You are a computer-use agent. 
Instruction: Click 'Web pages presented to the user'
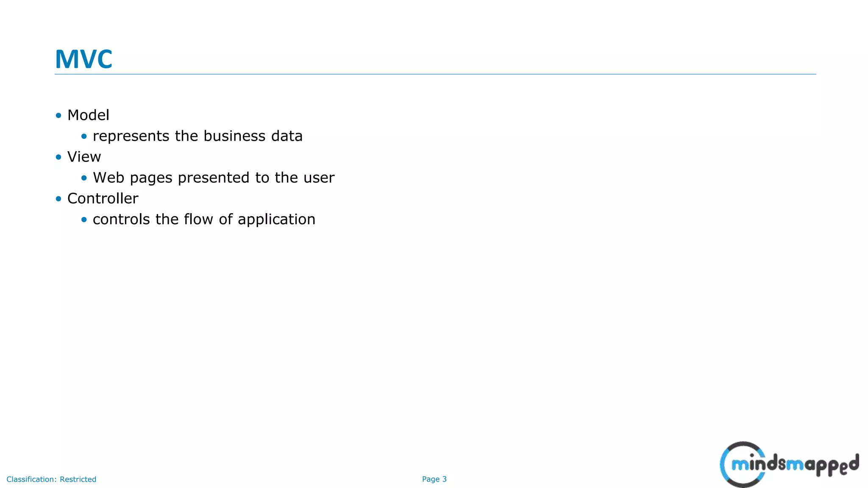point(214,177)
